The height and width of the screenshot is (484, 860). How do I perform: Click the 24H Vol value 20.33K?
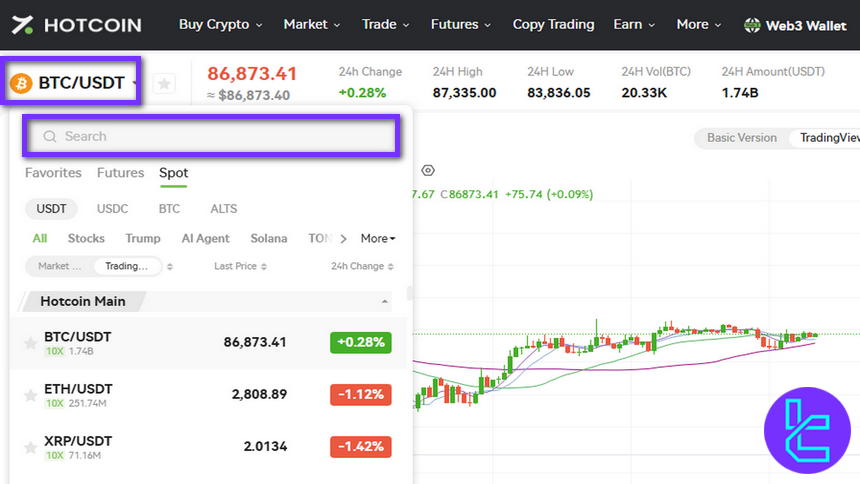pyautogui.click(x=644, y=93)
